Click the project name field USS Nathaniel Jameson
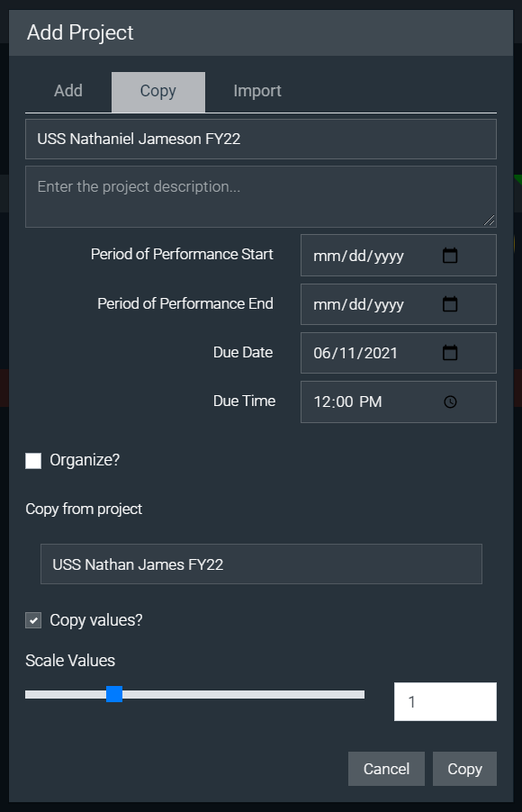This screenshot has width=522, height=812. click(261, 139)
